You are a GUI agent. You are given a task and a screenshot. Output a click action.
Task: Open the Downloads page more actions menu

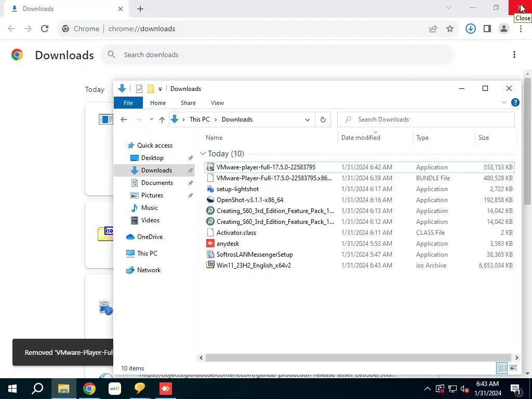[x=514, y=55]
